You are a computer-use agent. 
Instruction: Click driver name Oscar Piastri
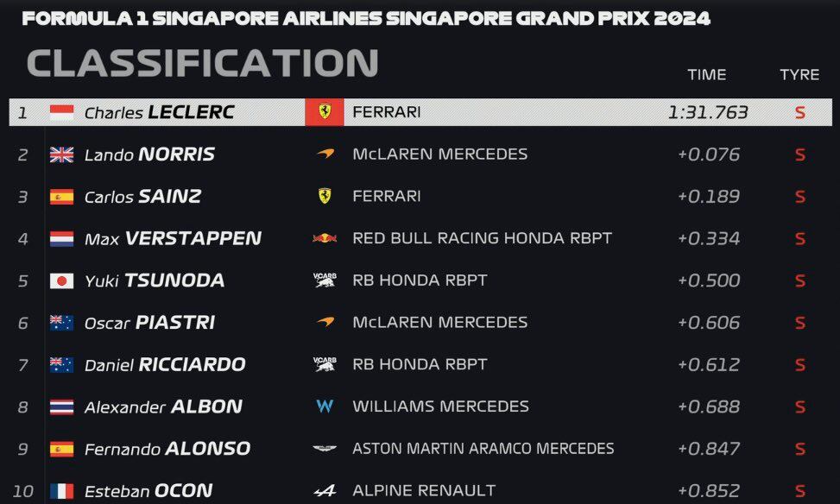point(149,323)
